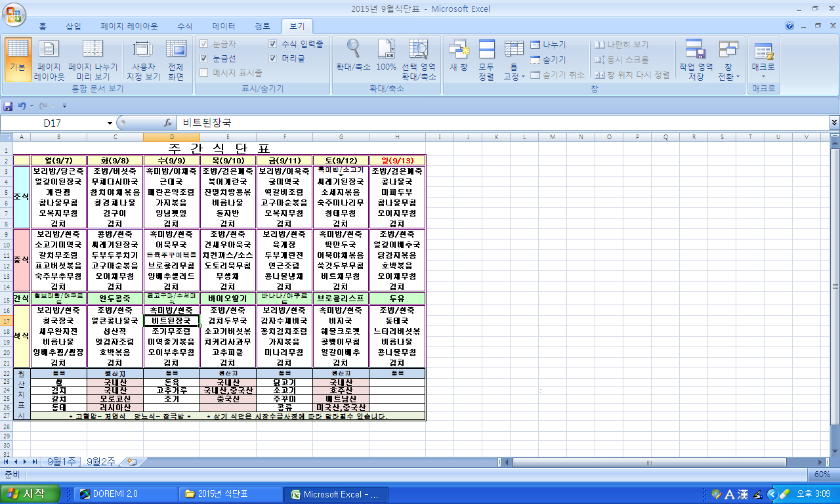This screenshot has height=504, width=840.
Task: Click the 숨기기 hide window button
Action: (548, 60)
